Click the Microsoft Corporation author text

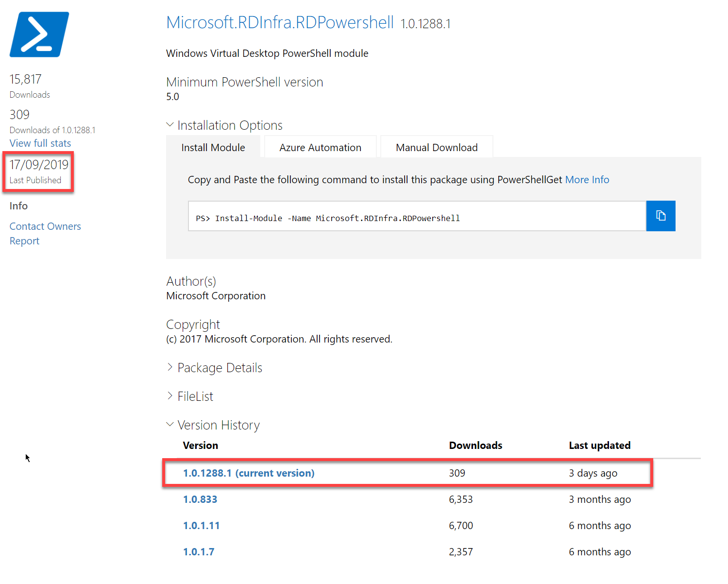[216, 296]
